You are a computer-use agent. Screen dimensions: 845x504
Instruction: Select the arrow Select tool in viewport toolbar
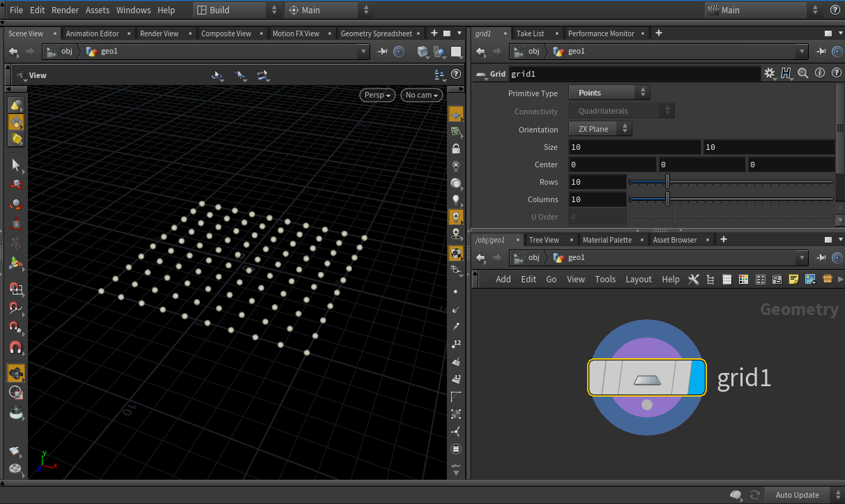click(x=15, y=165)
